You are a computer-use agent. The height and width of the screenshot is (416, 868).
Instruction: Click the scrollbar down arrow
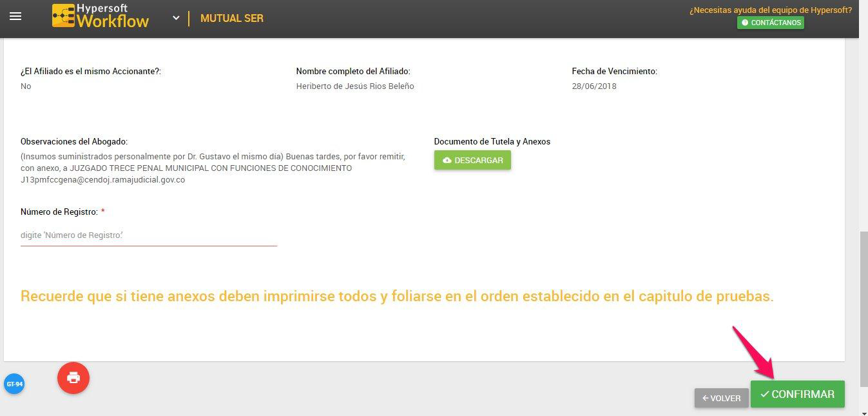click(863, 411)
